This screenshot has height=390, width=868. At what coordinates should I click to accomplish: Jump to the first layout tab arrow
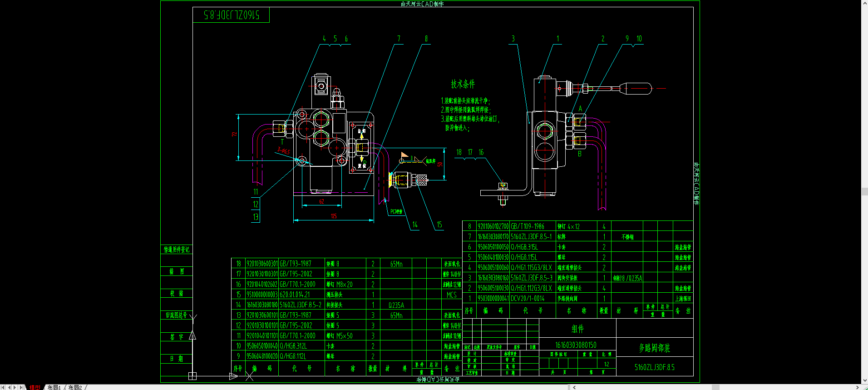[3, 387]
